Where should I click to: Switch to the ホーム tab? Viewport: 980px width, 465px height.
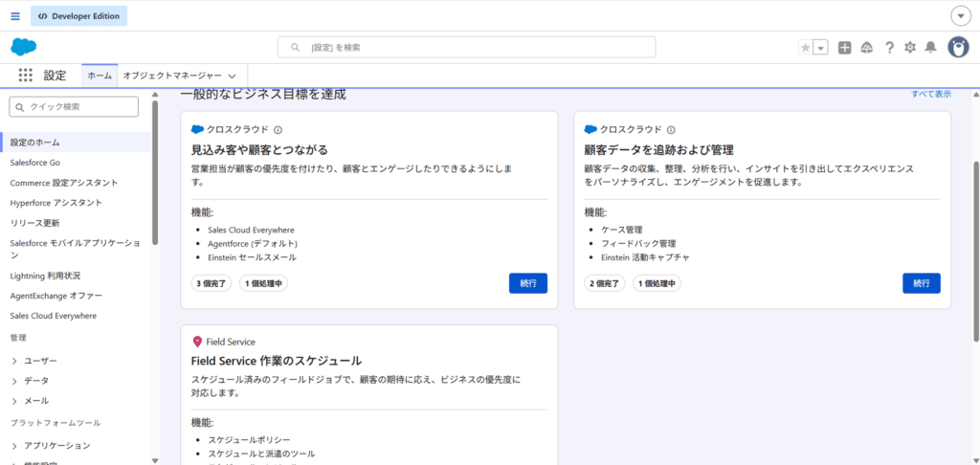click(100, 76)
